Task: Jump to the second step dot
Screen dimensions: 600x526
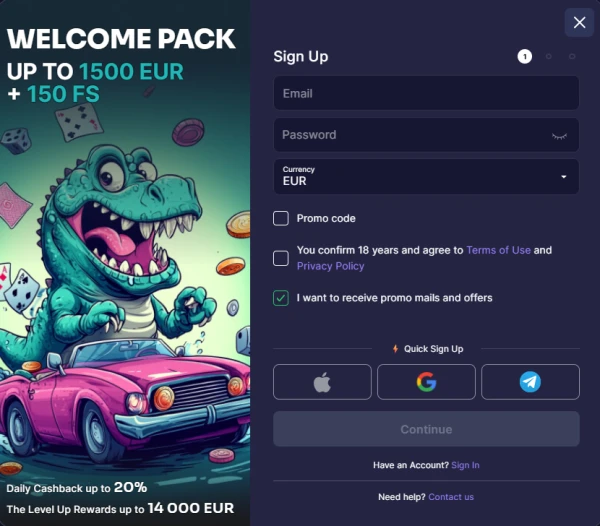Action: (x=548, y=57)
